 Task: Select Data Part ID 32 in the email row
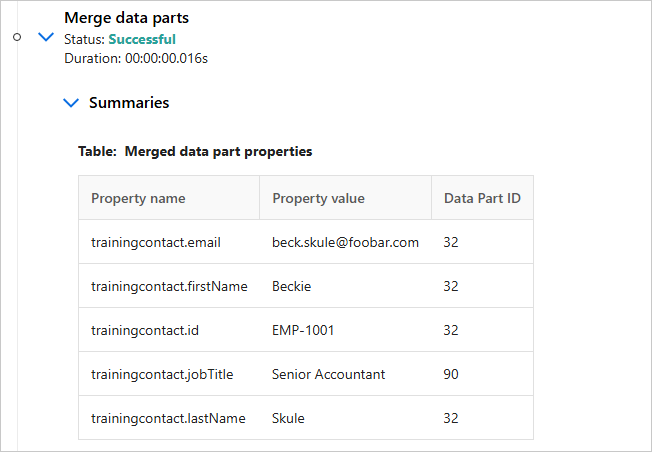tap(482, 242)
